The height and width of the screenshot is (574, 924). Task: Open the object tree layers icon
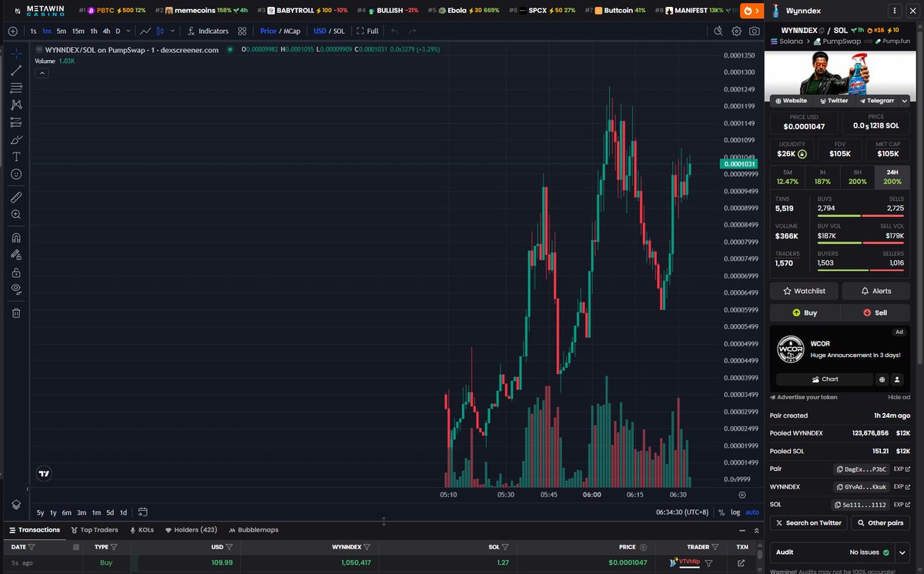(16, 504)
